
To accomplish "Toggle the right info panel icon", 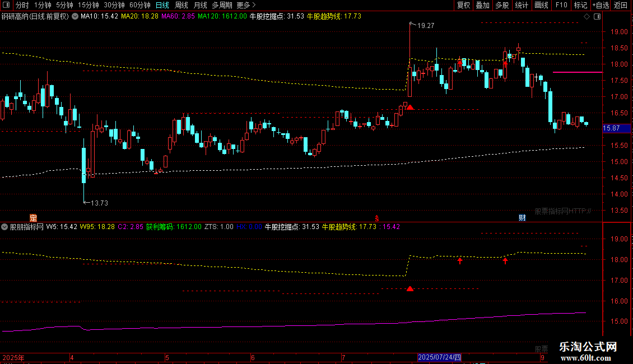I will (x=597, y=17).
